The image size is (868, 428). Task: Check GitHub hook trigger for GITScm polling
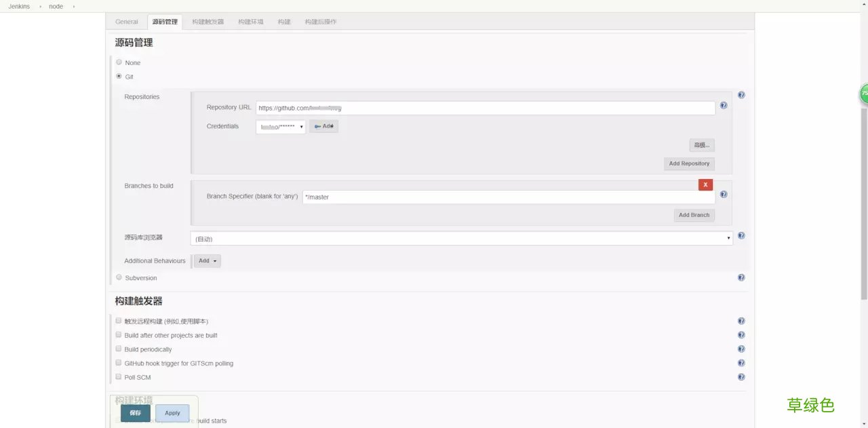coord(118,362)
